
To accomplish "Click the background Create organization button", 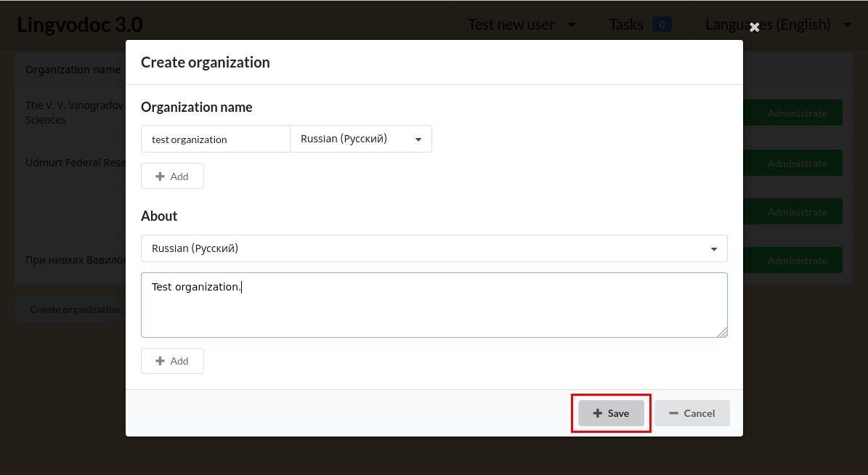I will pos(71,309).
